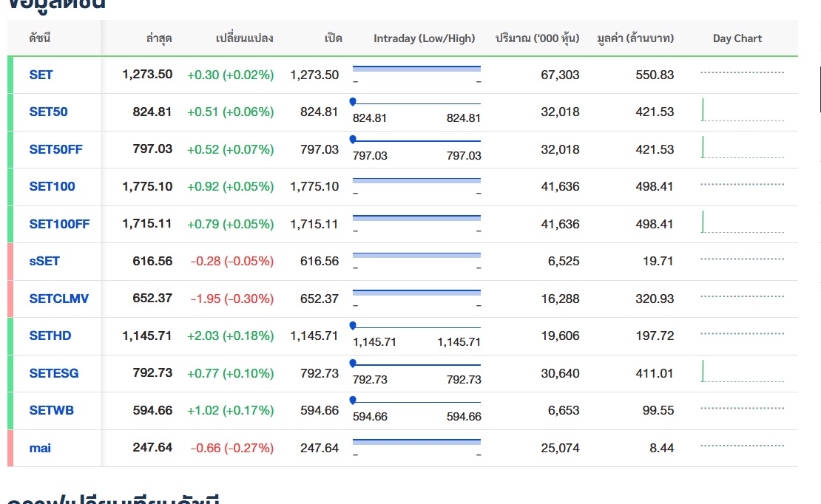Click the SET50 day chart thumbnail
The image size is (821, 504).
(x=742, y=110)
